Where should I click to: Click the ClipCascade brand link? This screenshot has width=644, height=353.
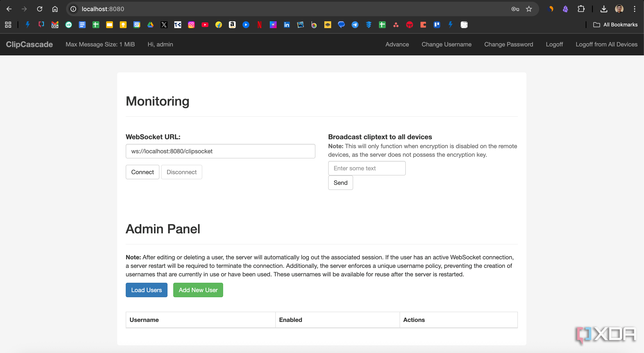[29, 44]
